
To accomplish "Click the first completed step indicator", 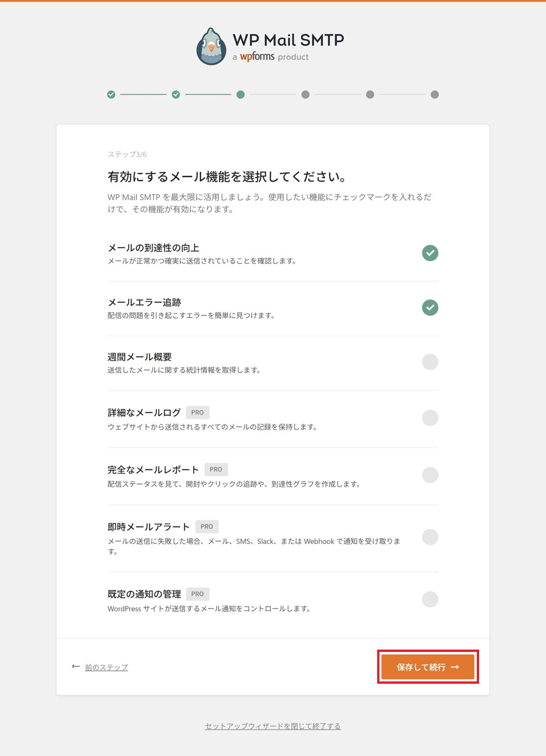I will click(111, 95).
